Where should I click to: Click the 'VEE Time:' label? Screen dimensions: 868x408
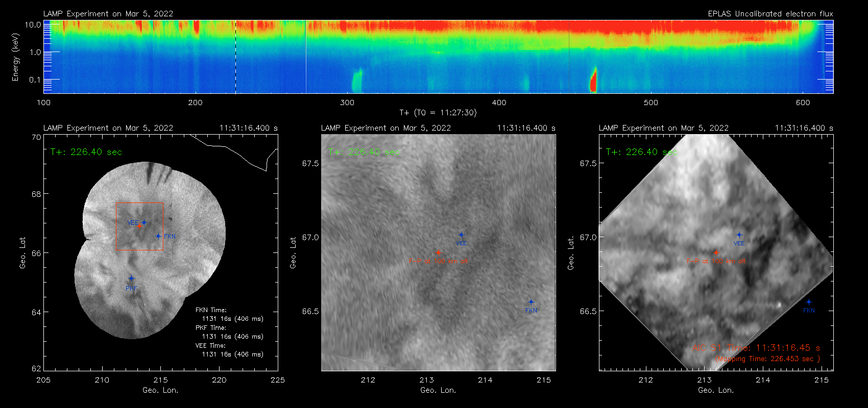tap(211, 346)
